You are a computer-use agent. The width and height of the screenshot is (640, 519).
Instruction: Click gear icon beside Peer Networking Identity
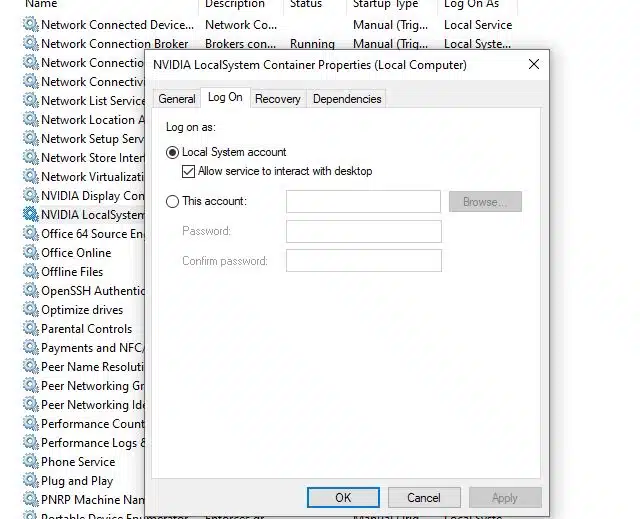pos(31,404)
